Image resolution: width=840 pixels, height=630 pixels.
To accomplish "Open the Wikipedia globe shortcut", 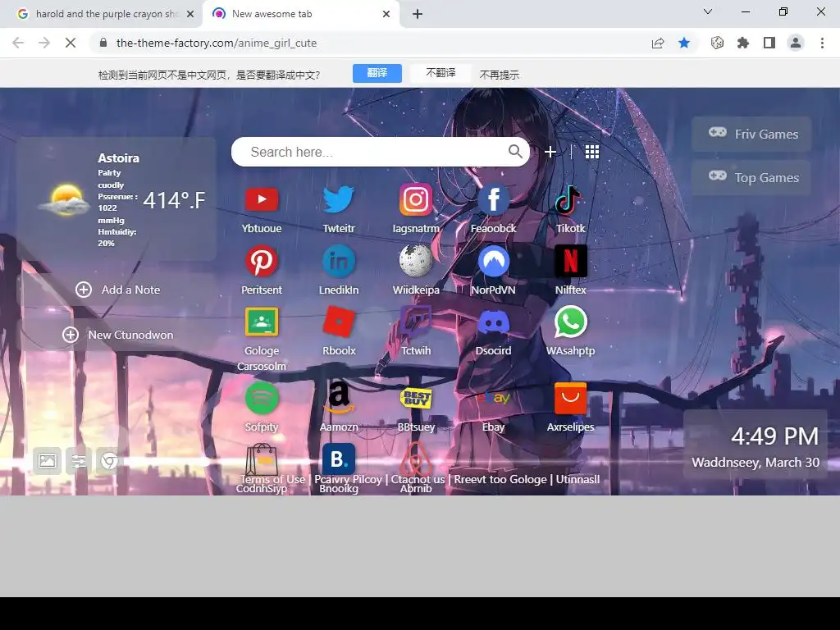I will click(416, 261).
